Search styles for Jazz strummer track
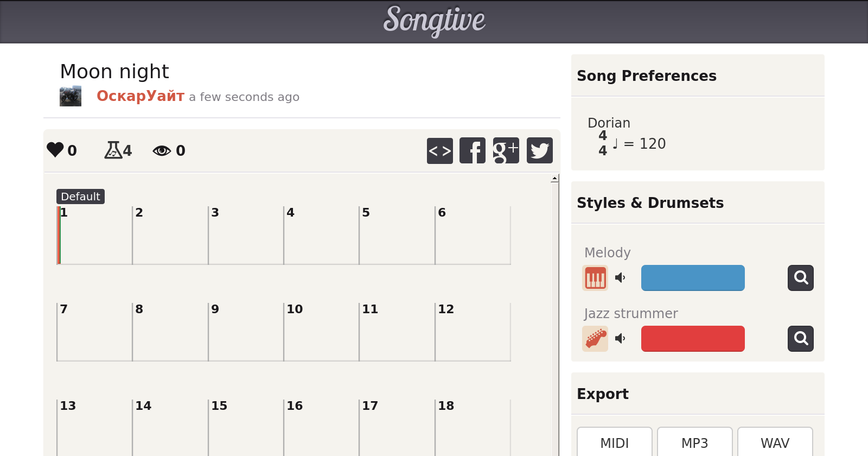The height and width of the screenshot is (456, 868). coord(800,339)
